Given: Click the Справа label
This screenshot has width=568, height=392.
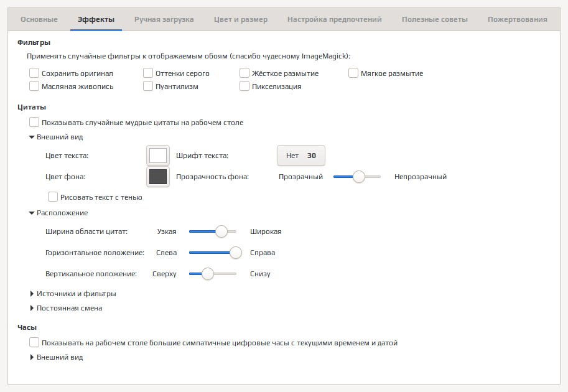Looking at the screenshot, I should [263, 253].
